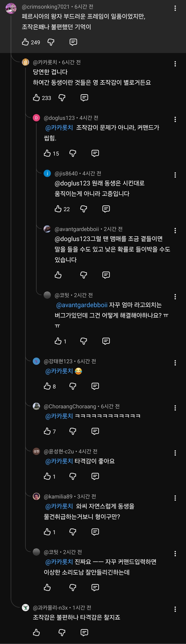Reply to doglus123's comment
This screenshot has height=644, width=186.
click(95, 153)
